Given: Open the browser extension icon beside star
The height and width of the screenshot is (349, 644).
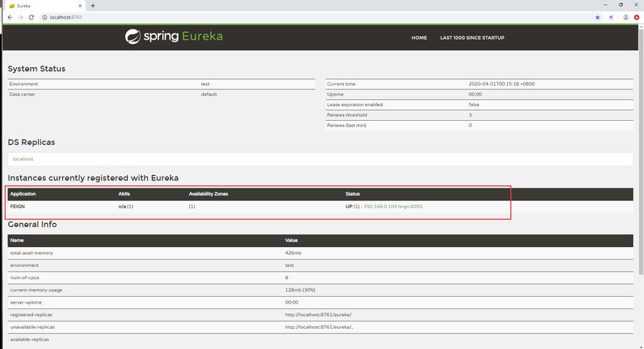Looking at the screenshot, I should pos(611,17).
